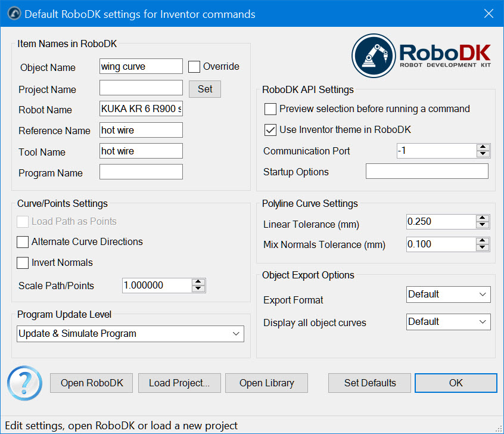
Task: Decrease the Communication Port value
Action: [483, 154]
